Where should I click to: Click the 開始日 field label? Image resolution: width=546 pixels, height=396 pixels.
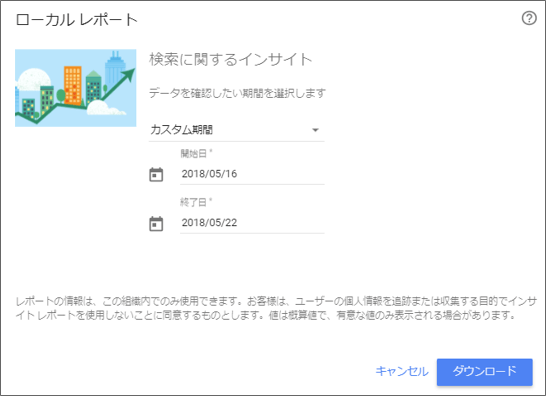(195, 153)
